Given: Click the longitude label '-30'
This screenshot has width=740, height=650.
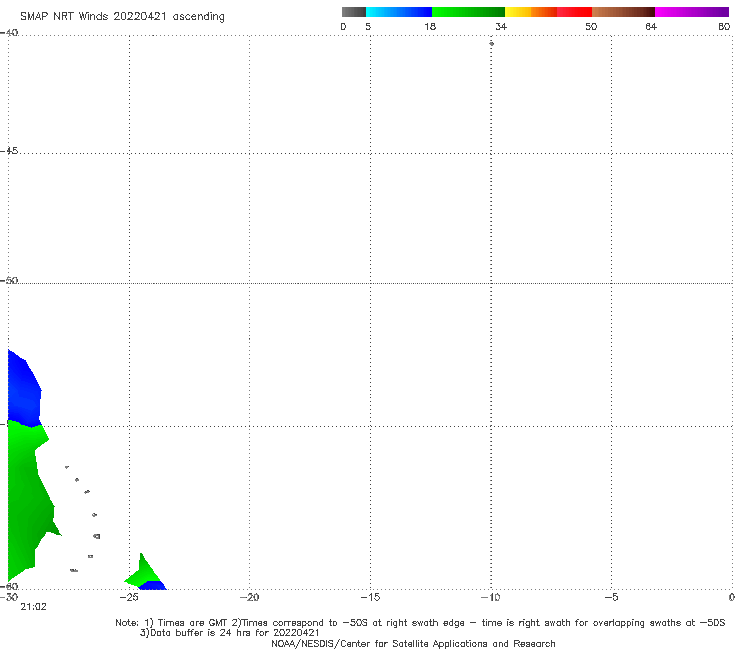Looking at the screenshot, I should click(9, 597).
